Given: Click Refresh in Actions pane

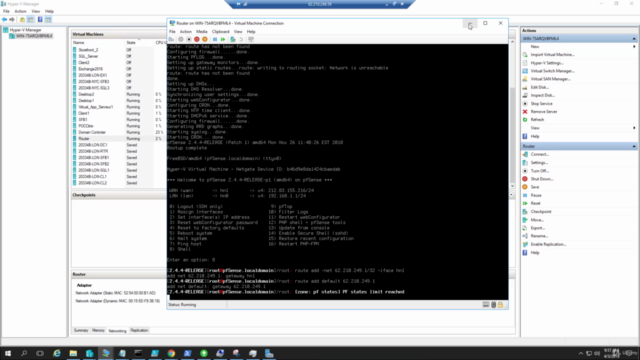Looking at the screenshot, I should click(x=537, y=120).
